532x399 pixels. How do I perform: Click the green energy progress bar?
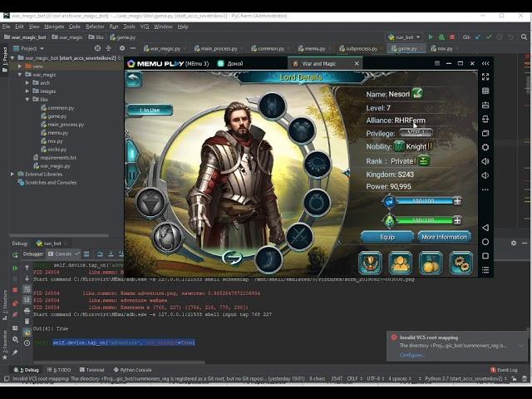[x=424, y=220]
